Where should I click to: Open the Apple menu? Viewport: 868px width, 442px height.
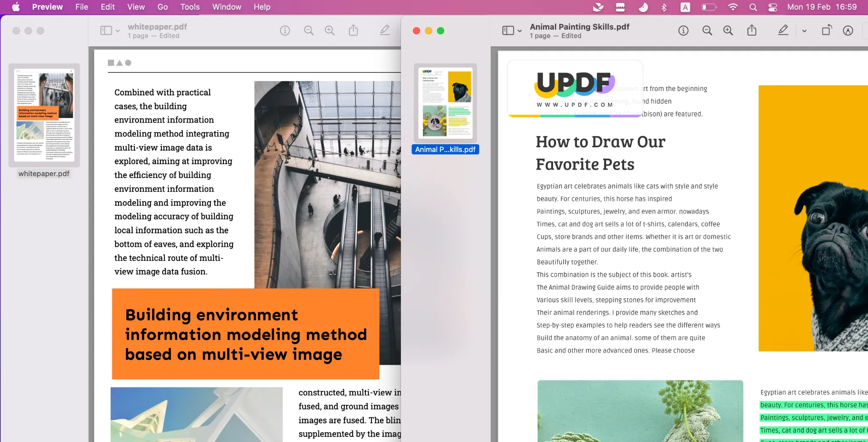16,7
